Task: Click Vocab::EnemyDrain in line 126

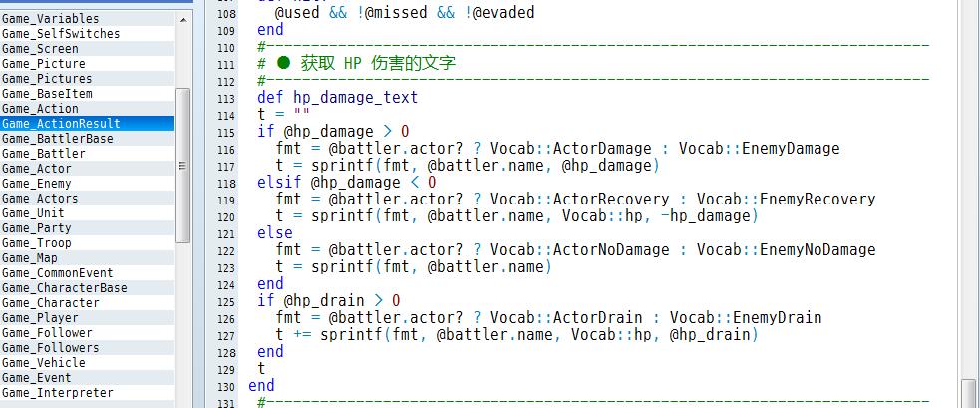Action: click(746, 317)
